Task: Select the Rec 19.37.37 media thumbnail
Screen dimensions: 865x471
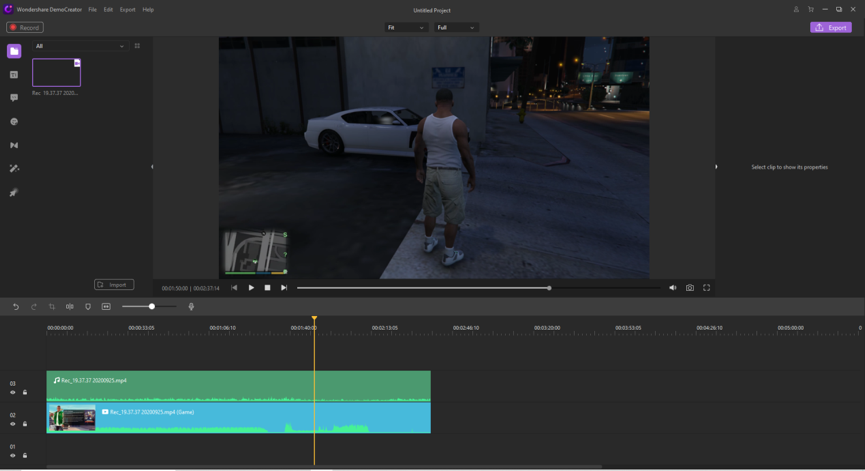Action: click(x=57, y=73)
